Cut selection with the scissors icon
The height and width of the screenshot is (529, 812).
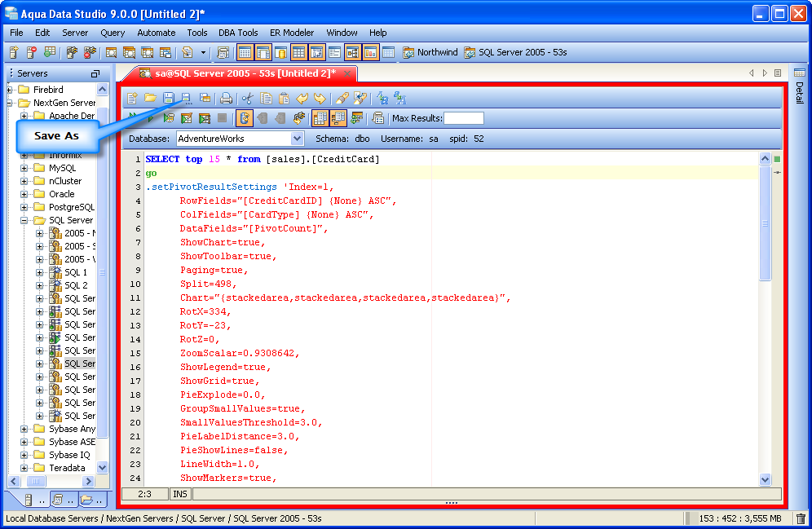pyautogui.click(x=248, y=98)
